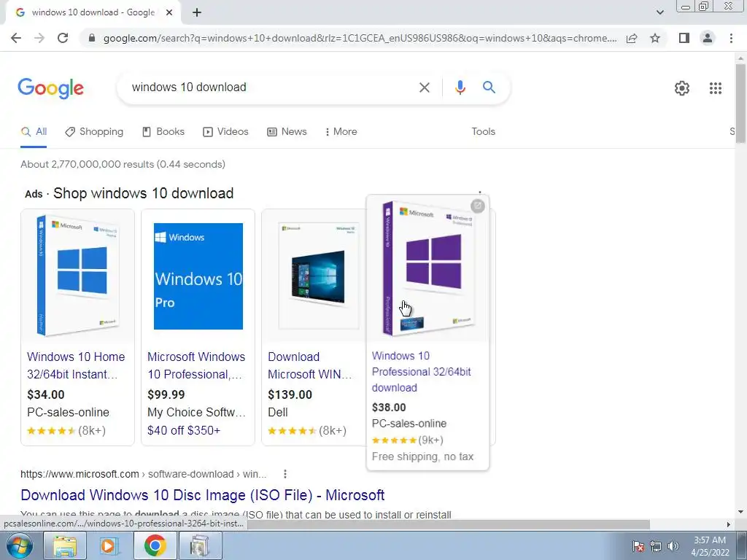The width and height of the screenshot is (747, 560).
Task: Click the $139.00 price text
Action: [x=290, y=394]
